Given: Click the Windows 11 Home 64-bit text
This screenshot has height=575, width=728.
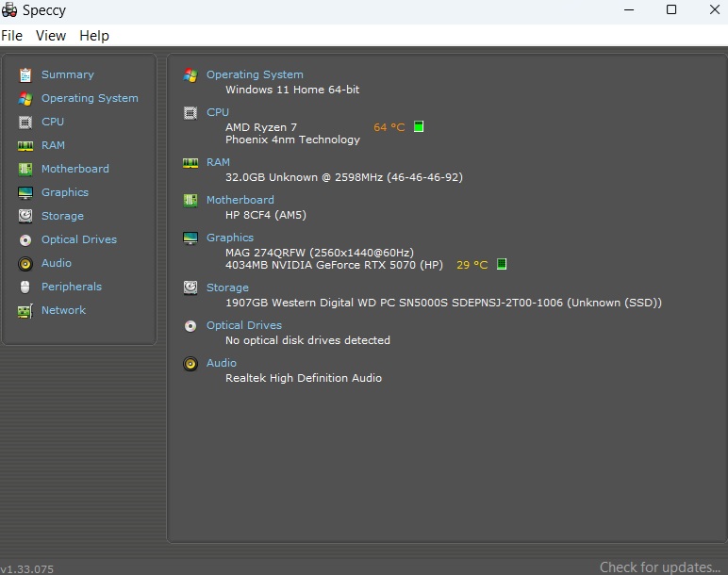Looking at the screenshot, I should (x=292, y=90).
